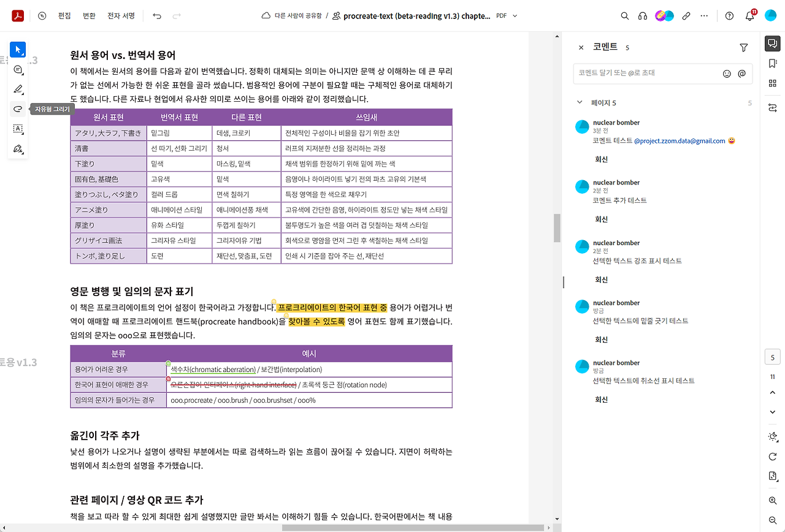The image size is (785, 532).
Task: Open document search magnifier
Action: [x=624, y=16]
